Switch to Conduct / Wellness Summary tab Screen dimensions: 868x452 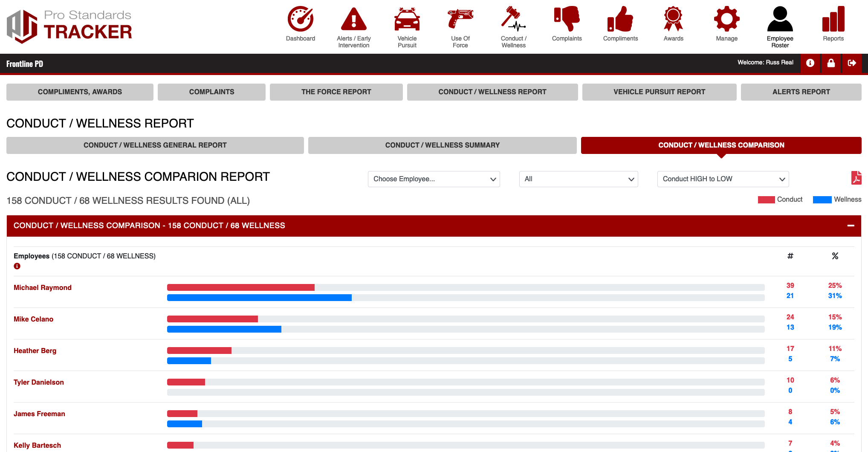point(442,145)
